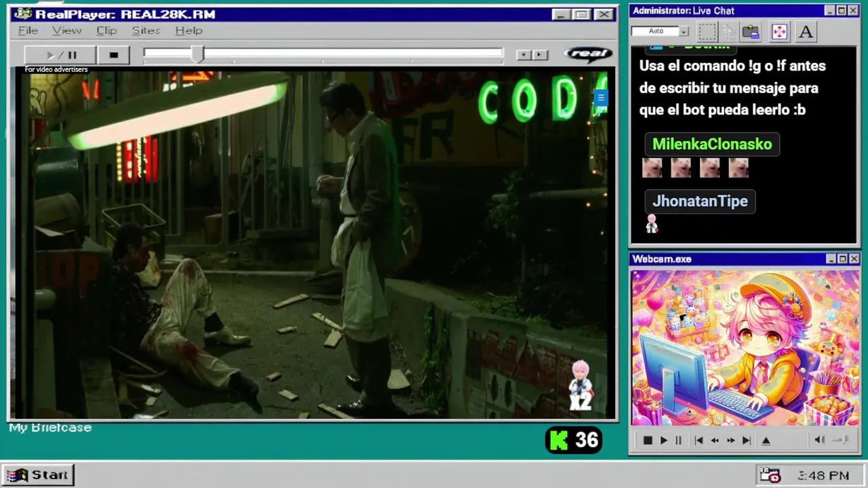Viewport: 868px width, 488px height.
Task: Fast forward in the Webcam.exe controls
Action: (x=730, y=441)
